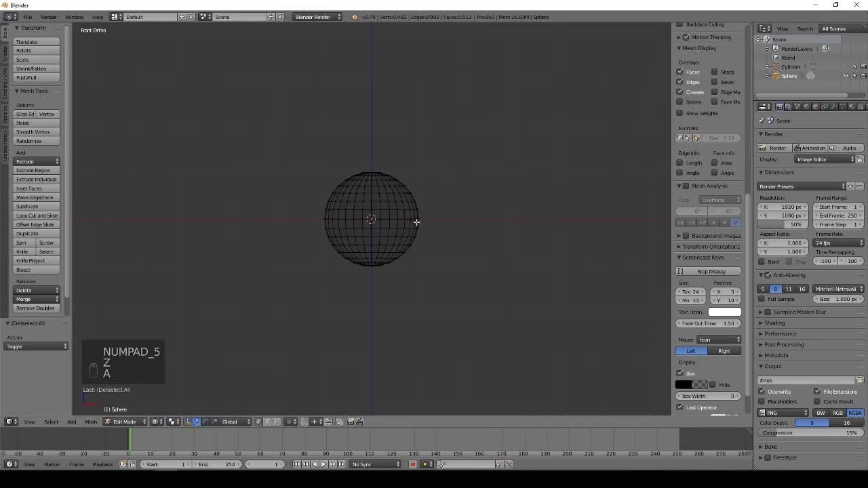Screen dimensions: 868x488
Task: Toggle snap during transform magnet icon
Action: 304,422
